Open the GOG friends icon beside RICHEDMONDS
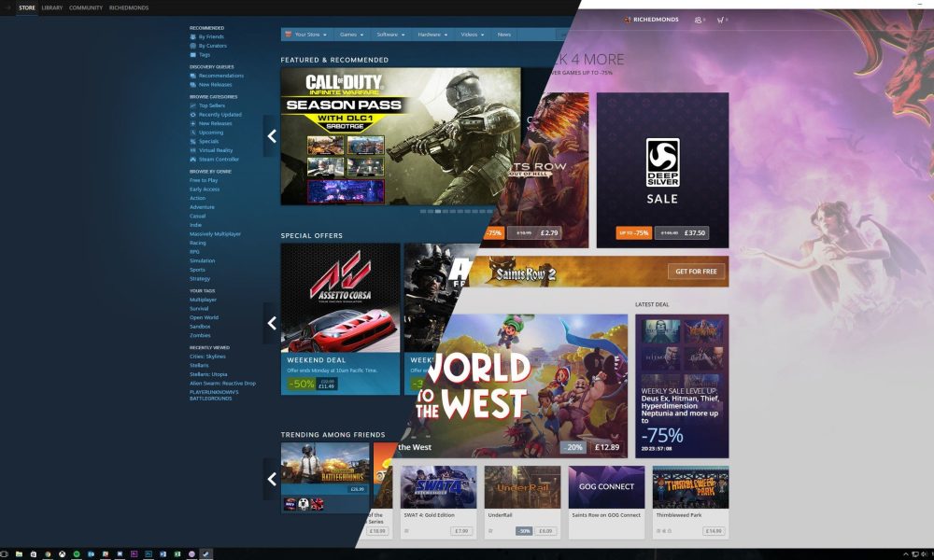This screenshot has width=934, height=560. click(698, 20)
